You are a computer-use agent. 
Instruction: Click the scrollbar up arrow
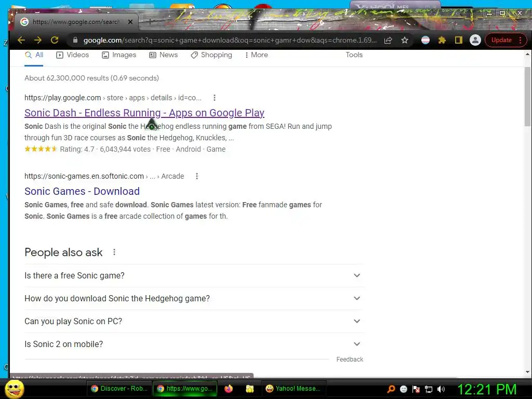coord(527,54)
